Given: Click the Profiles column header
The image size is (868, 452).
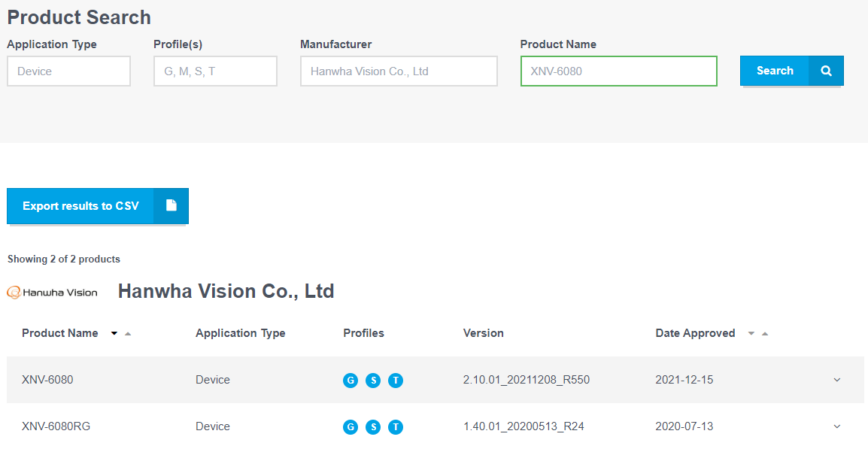Looking at the screenshot, I should [364, 333].
